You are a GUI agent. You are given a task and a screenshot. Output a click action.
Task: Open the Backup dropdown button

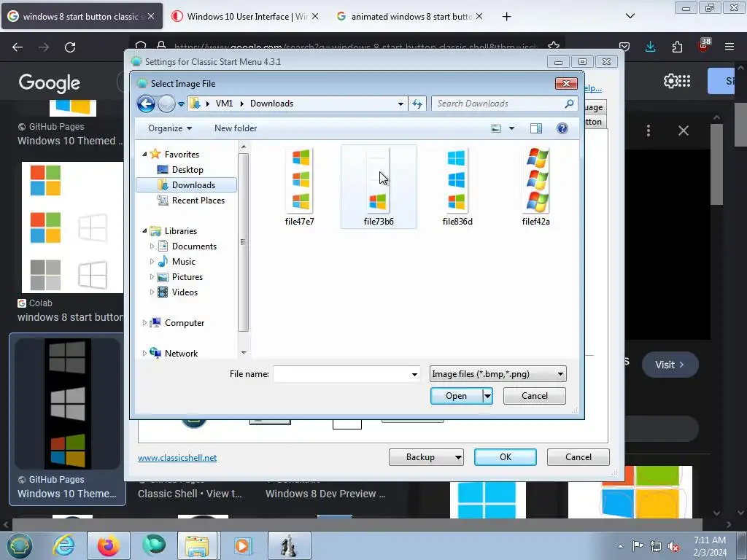pyautogui.click(x=426, y=457)
